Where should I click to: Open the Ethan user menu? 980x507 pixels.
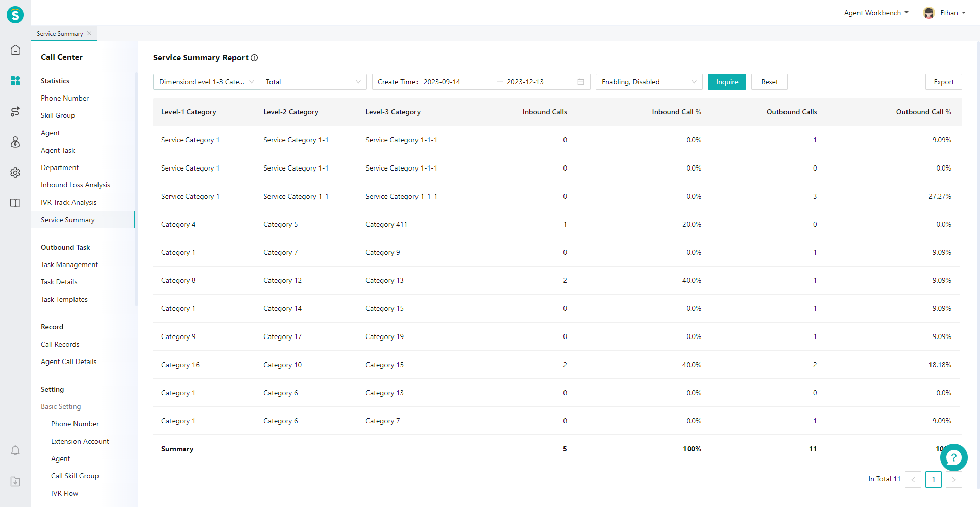coord(952,13)
